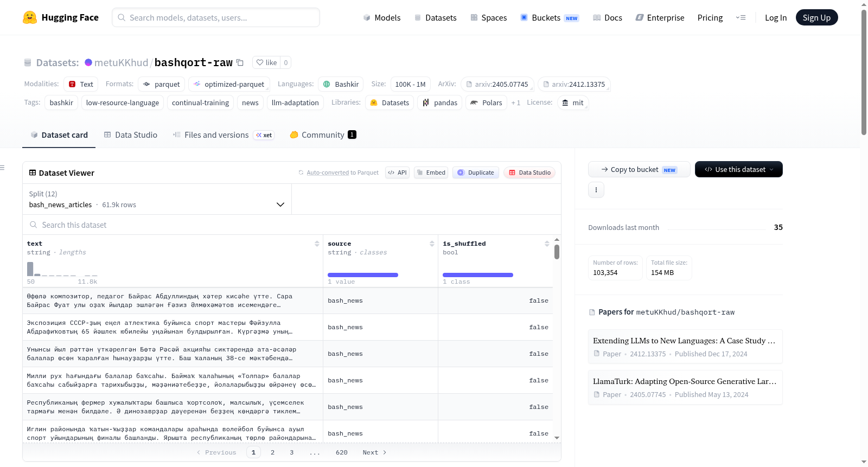
Task: Open the mit license tag
Action: (573, 103)
